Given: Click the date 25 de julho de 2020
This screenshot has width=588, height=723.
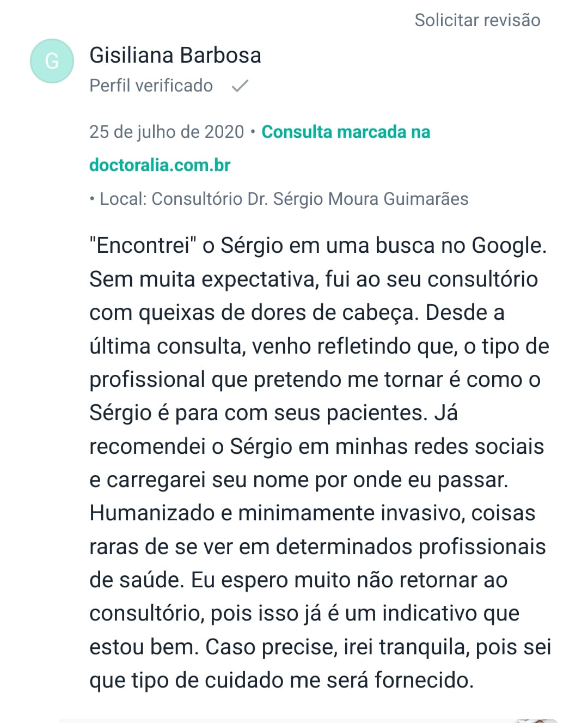Looking at the screenshot, I should tap(167, 132).
